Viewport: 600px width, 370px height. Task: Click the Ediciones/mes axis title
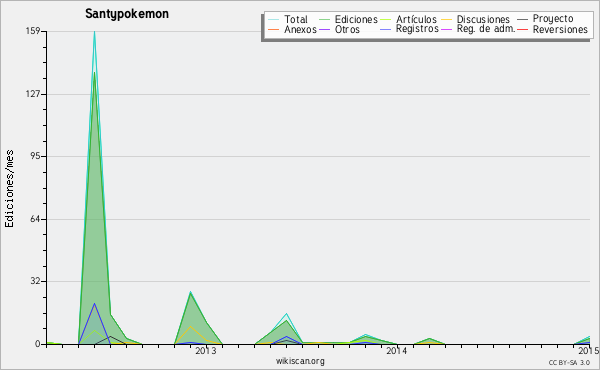[x=9, y=189]
